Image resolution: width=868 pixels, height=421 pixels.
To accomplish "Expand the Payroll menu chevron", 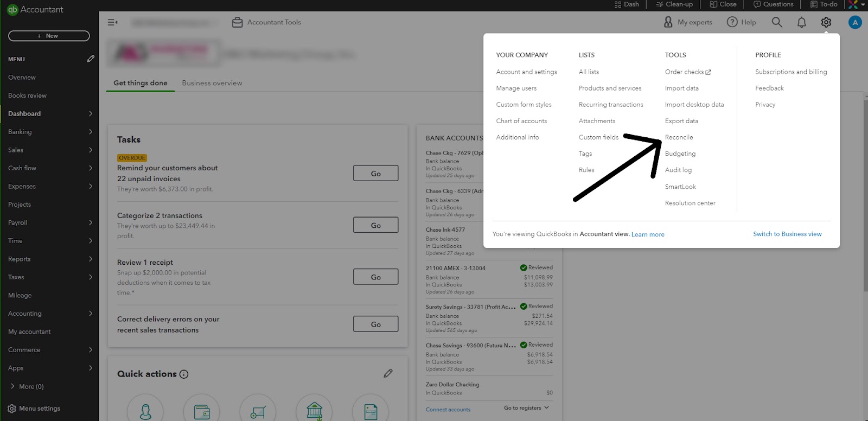I will (x=91, y=222).
